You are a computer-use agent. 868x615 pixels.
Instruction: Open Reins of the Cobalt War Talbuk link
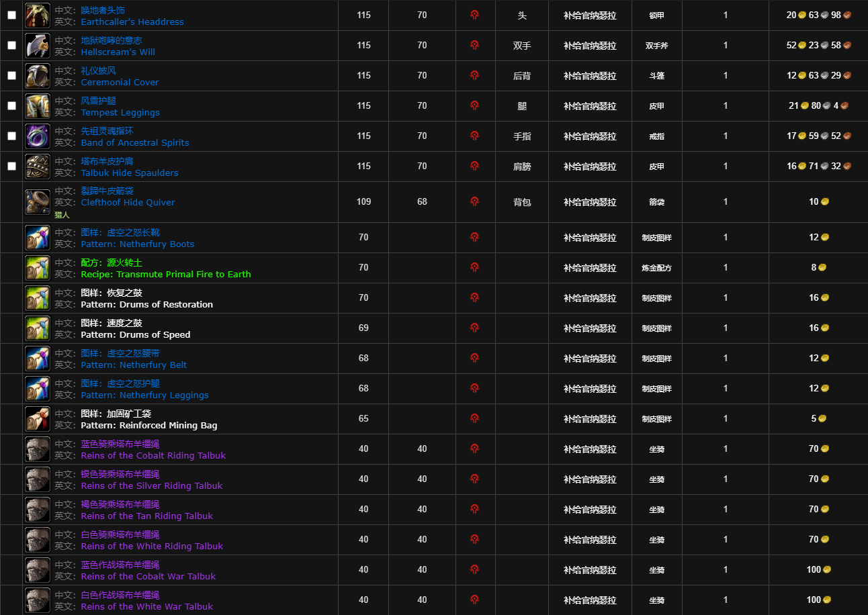pyautogui.click(x=148, y=576)
